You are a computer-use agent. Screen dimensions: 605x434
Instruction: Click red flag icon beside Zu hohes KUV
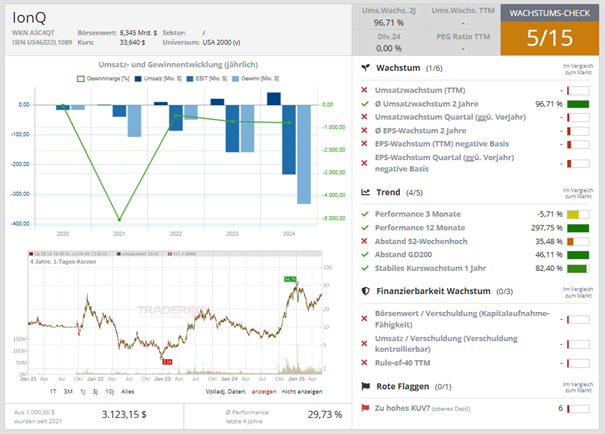coord(365,408)
